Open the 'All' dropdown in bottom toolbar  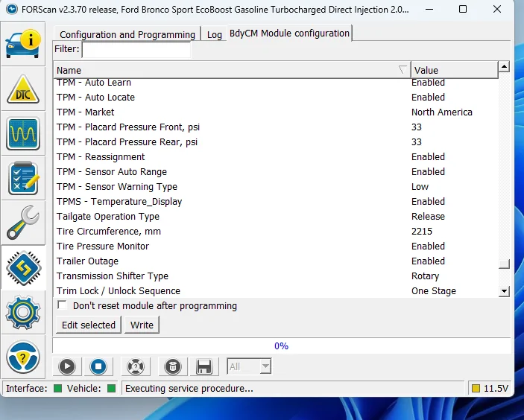pos(250,366)
